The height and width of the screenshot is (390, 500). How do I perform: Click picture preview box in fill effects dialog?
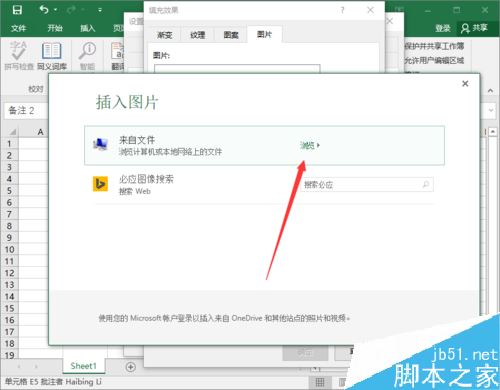tap(237, 68)
